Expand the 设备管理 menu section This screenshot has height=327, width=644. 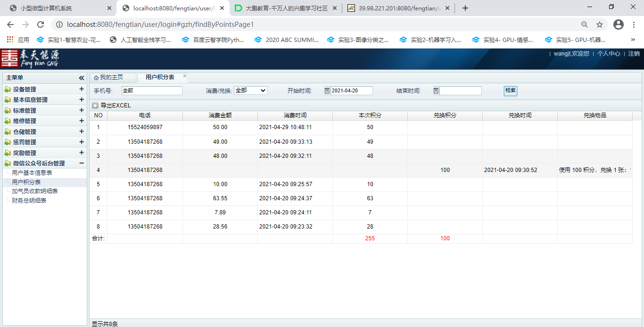[82, 89]
